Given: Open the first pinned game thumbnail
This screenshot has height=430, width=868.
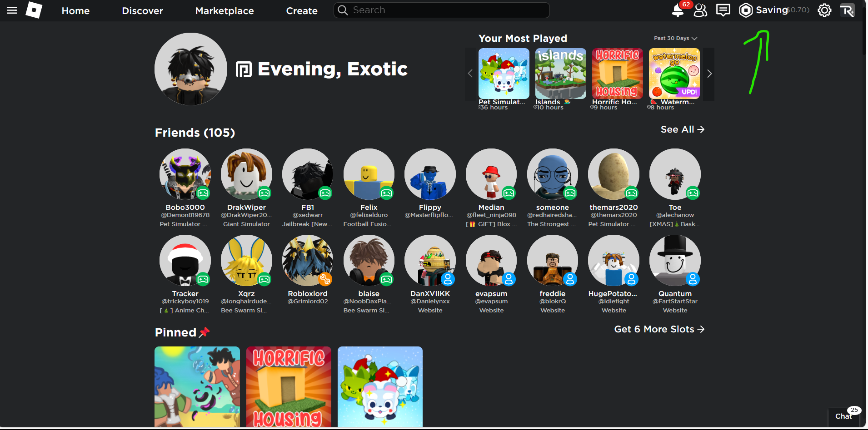Looking at the screenshot, I should point(197,387).
